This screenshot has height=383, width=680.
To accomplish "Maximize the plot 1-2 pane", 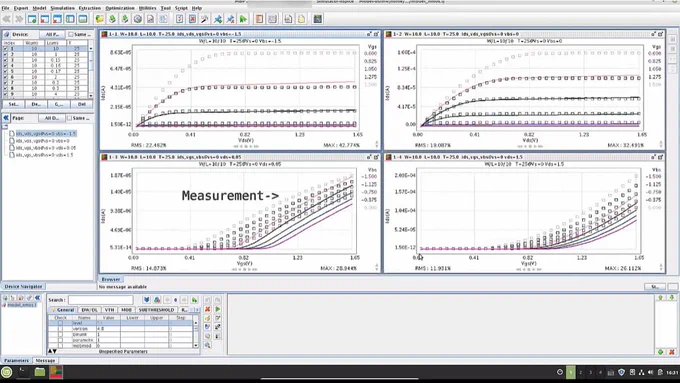I will pos(660,34).
